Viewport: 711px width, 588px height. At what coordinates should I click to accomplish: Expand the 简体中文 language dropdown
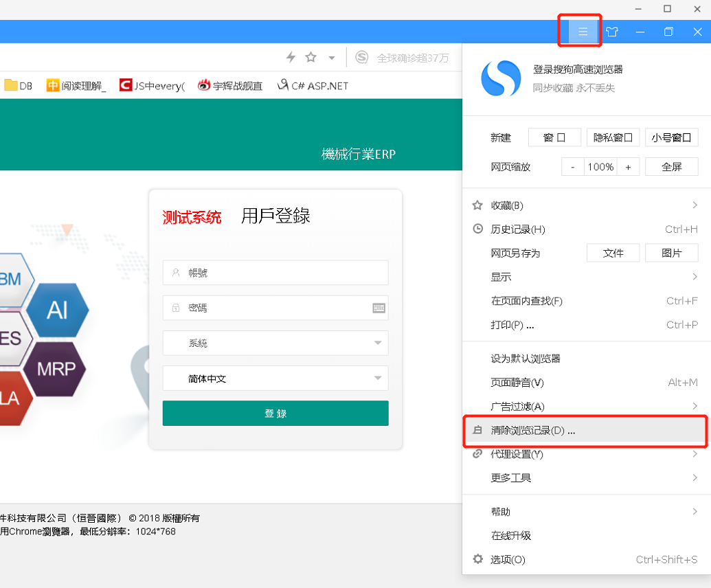[x=275, y=378]
